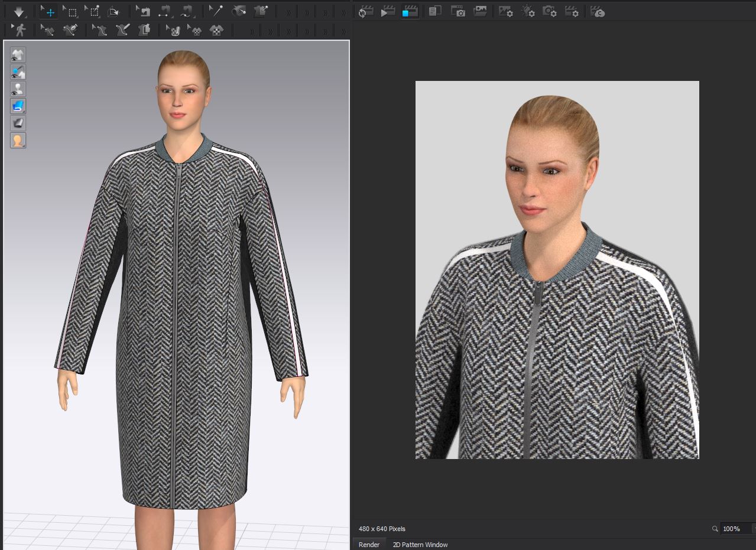This screenshot has width=756, height=550.
Task: Click the 100% zoom level field
Action: pos(733,529)
